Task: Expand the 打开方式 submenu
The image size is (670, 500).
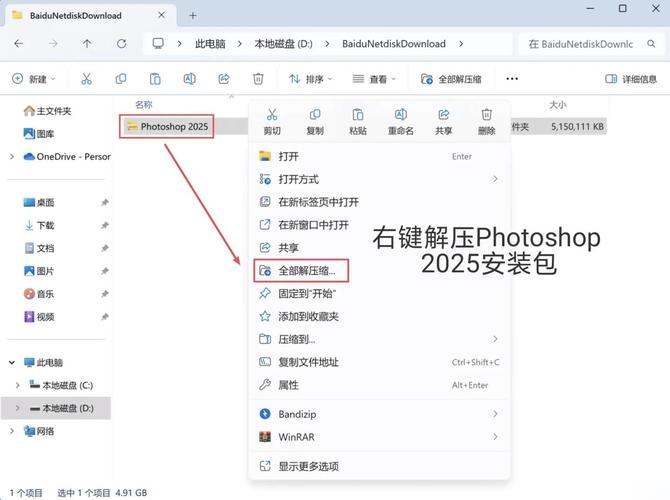Action: click(379, 179)
